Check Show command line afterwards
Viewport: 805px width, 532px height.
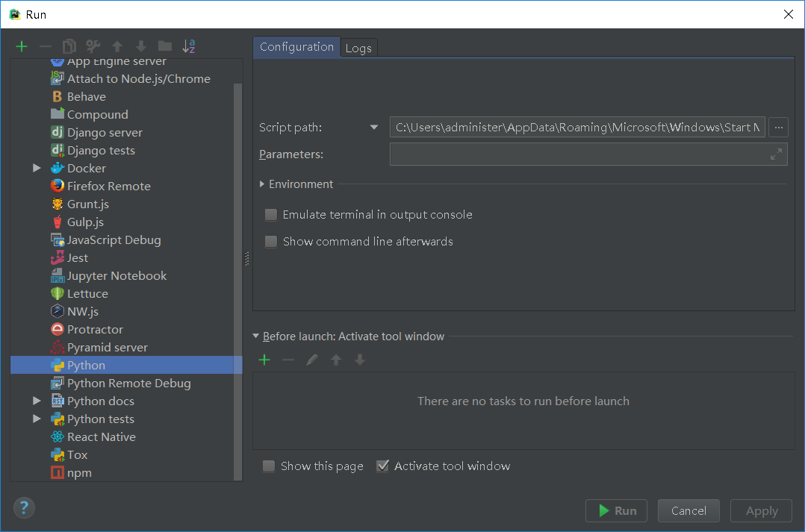click(x=271, y=242)
